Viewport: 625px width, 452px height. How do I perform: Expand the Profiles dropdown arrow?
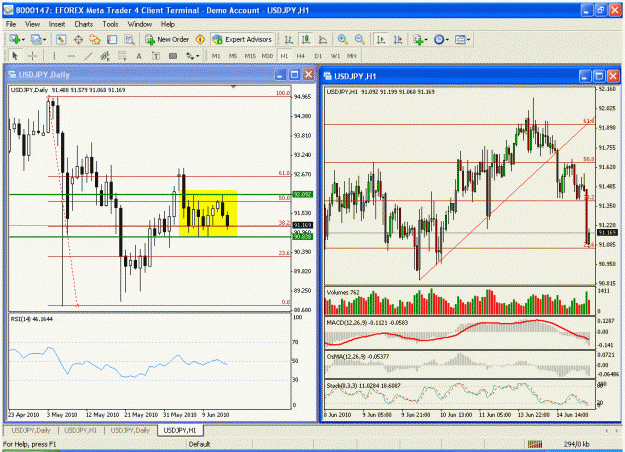44,40
